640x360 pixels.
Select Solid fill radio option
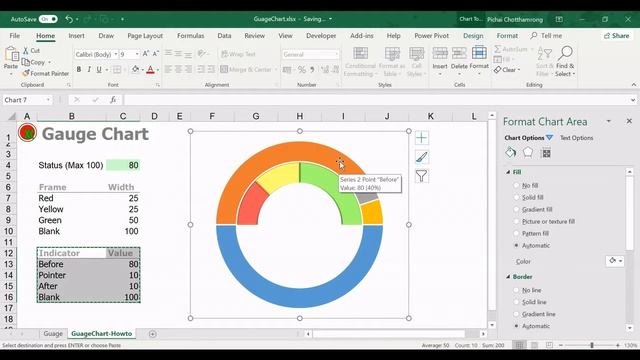[x=516, y=197]
